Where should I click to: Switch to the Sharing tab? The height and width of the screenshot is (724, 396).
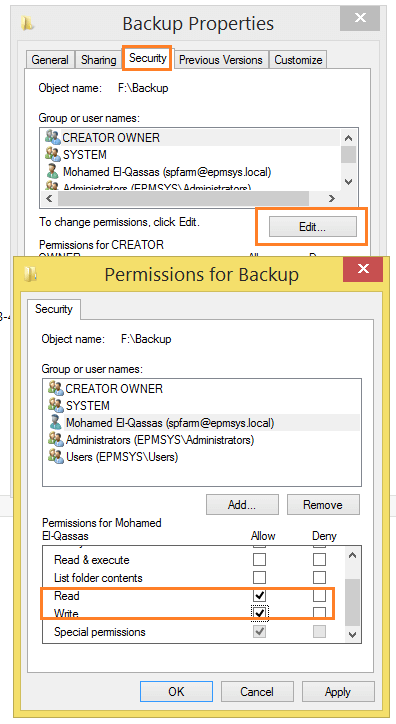tap(98, 60)
